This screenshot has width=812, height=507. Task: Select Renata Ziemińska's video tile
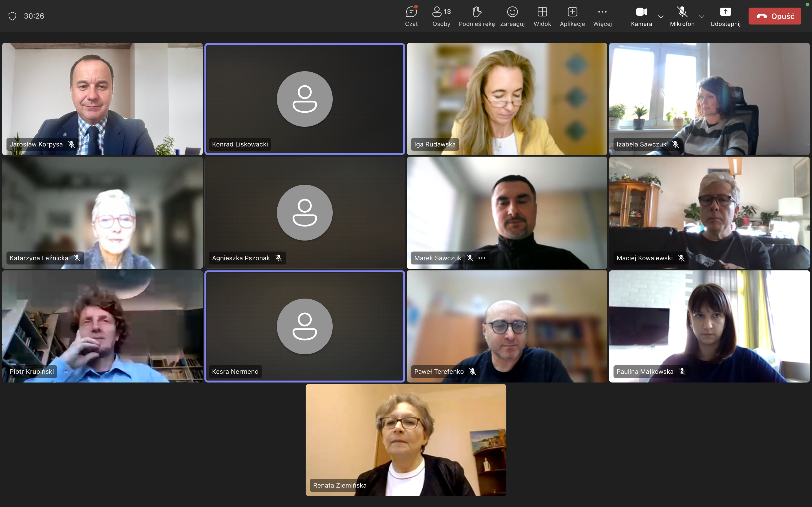click(x=406, y=440)
